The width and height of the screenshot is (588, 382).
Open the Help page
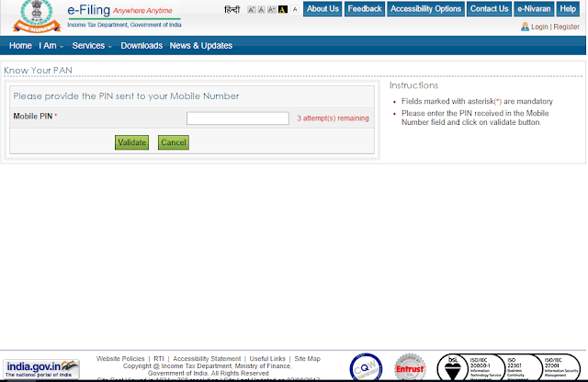pos(568,8)
